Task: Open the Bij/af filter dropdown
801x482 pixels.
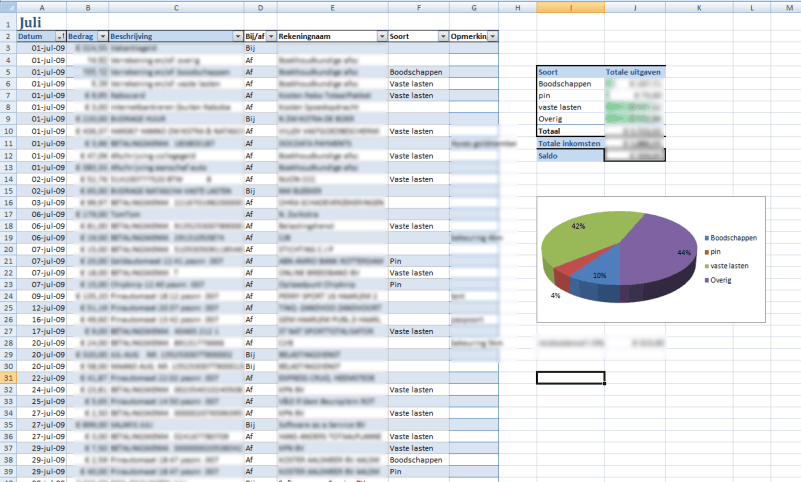Action: point(271,36)
